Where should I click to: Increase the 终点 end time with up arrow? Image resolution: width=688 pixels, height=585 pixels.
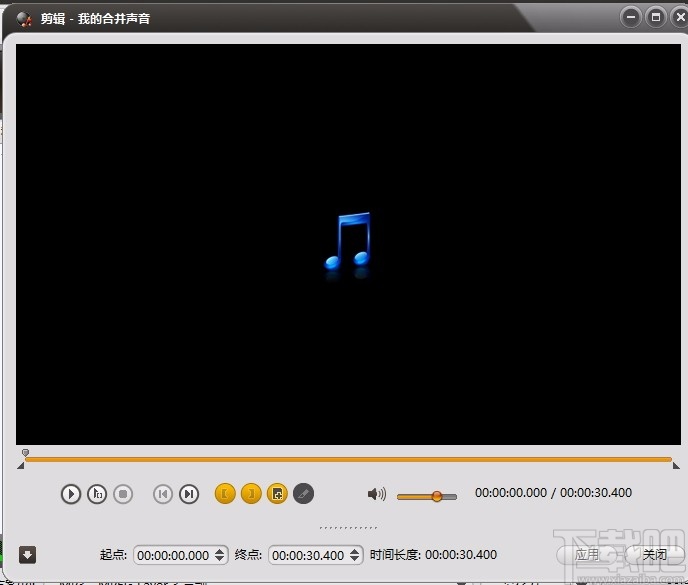tap(355, 551)
